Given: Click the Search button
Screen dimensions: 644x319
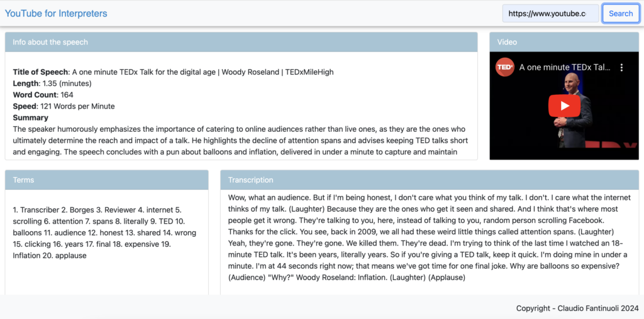Looking at the screenshot, I should [x=621, y=14].
